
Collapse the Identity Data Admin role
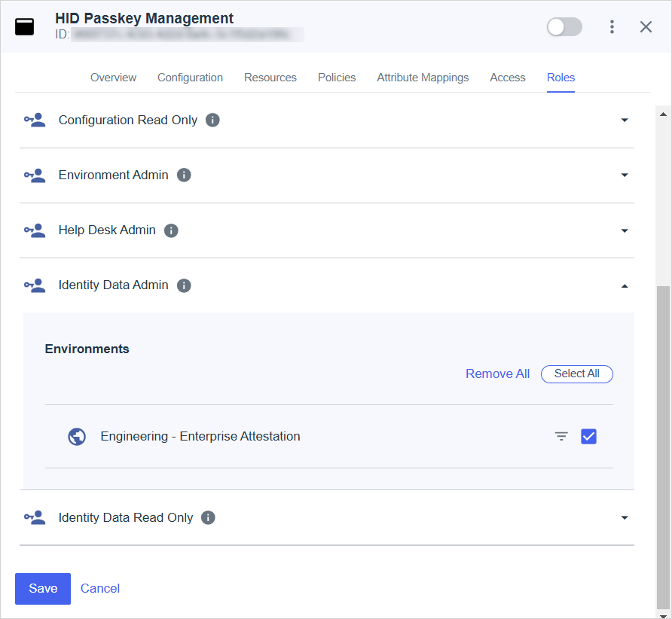624,286
